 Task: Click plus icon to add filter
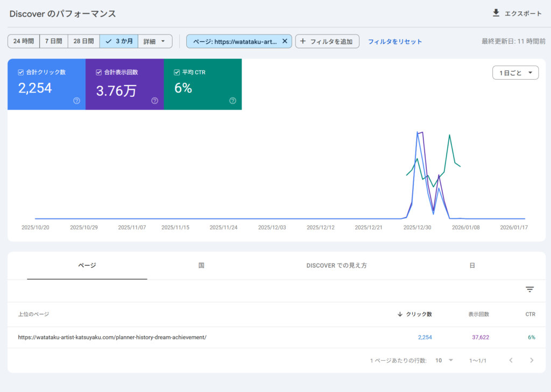(x=303, y=41)
